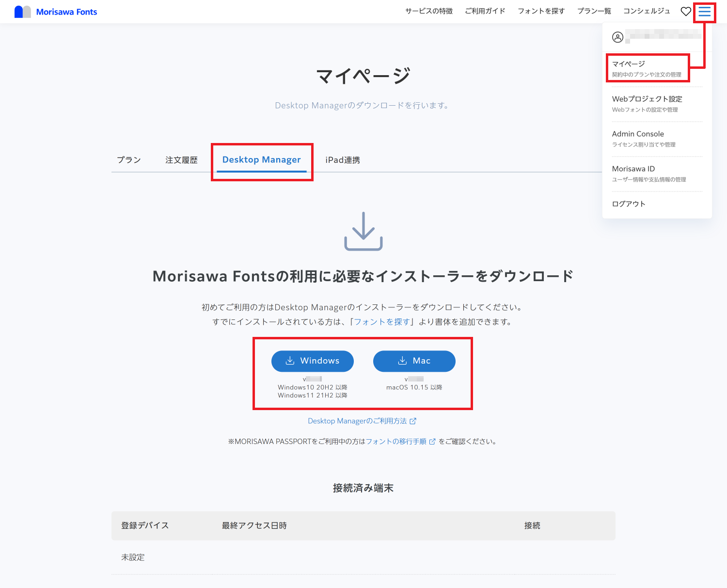Screen dimensions: 727x588
Task: Open the iPad連携 tab
Action: click(343, 160)
